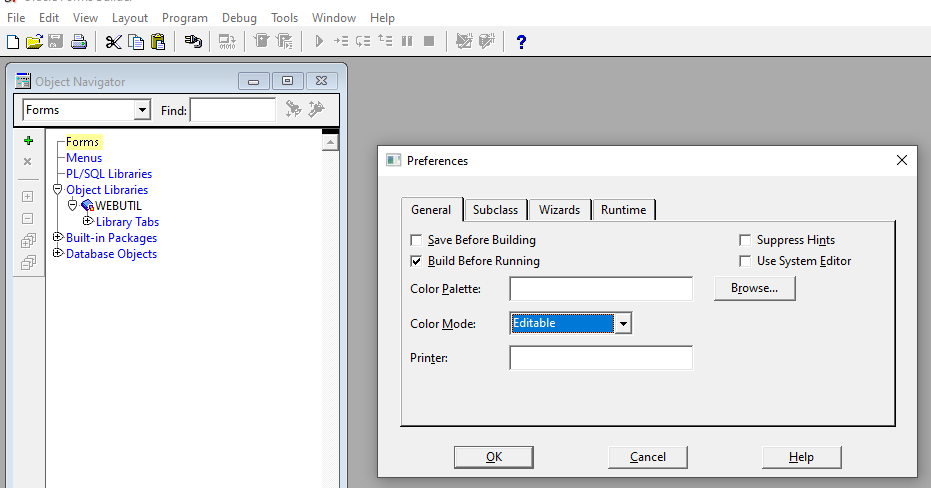Switch to the Wizards tab

point(559,210)
